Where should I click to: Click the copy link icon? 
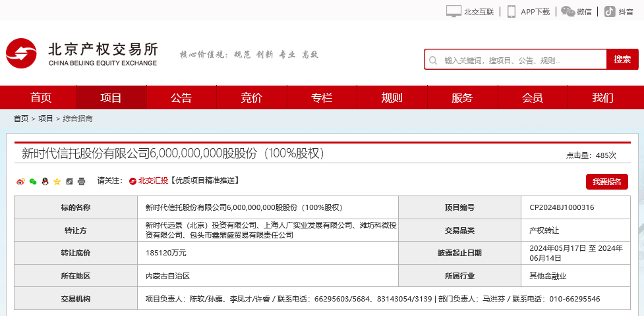coord(69,181)
